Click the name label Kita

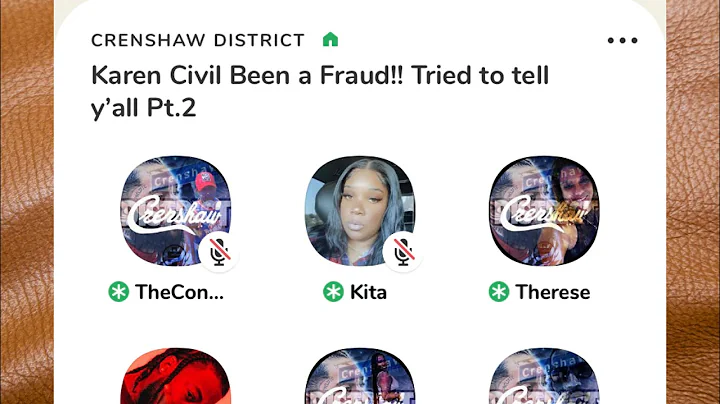click(368, 292)
